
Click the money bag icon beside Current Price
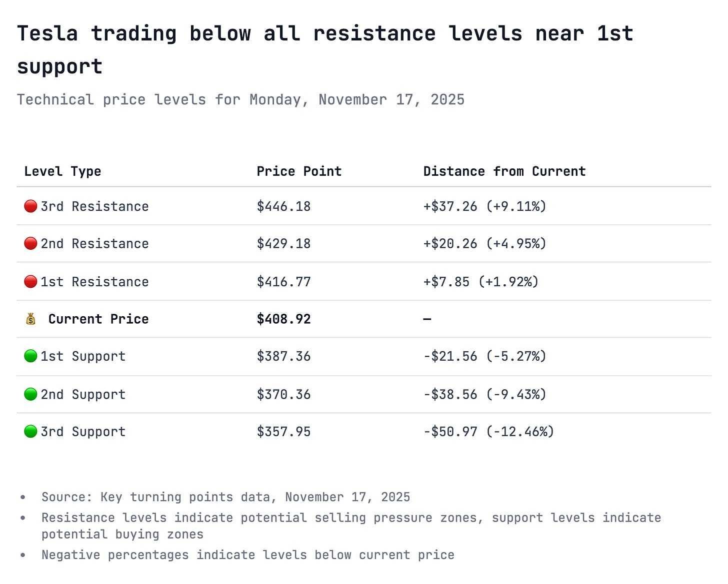[30, 319]
